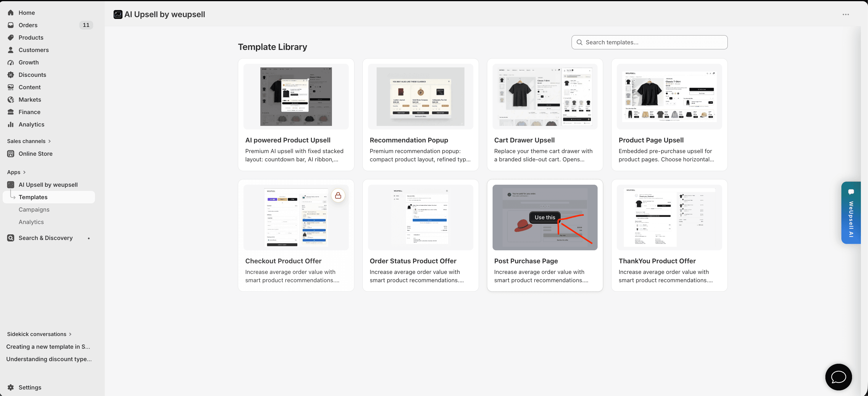Expand the Apps section

tap(16, 172)
